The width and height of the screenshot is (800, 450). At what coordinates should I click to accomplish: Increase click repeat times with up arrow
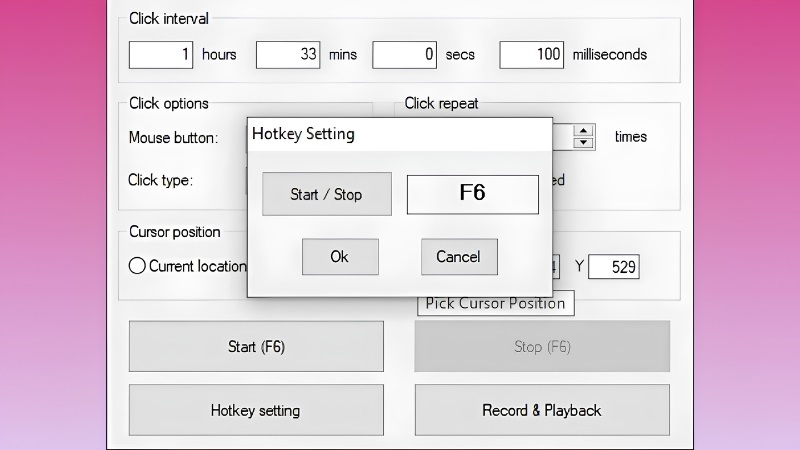tap(583, 131)
